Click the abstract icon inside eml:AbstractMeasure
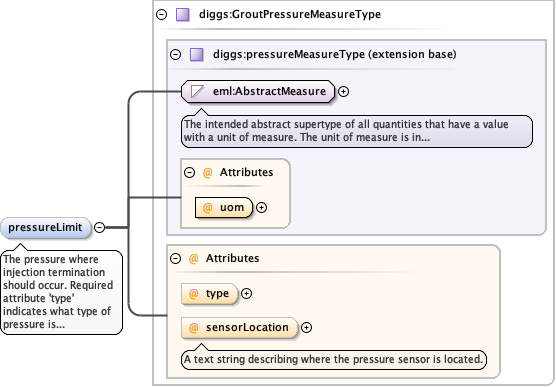 (x=197, y=91)
